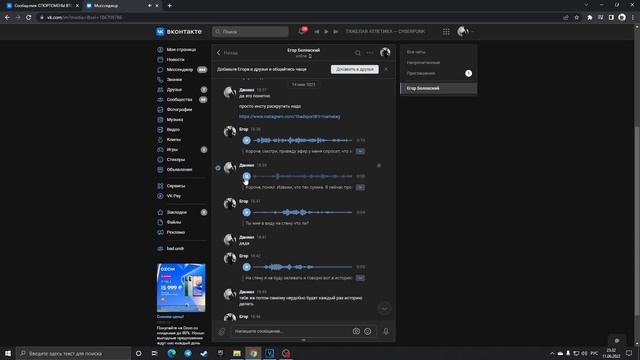
Task: Open the notifications bell in the VK header
Action: point(302,31)
